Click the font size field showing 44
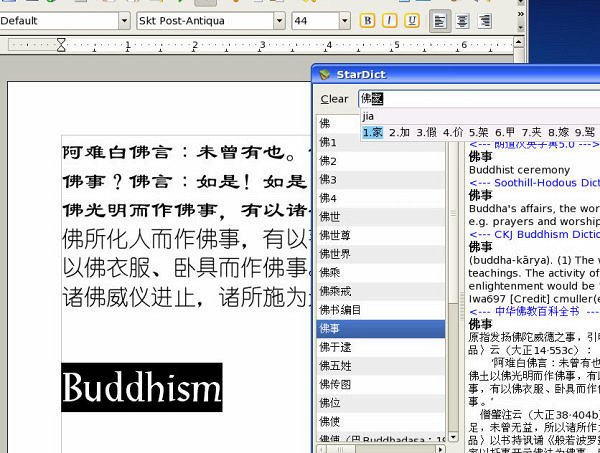600x453 pixels. (x=315, y=21)
